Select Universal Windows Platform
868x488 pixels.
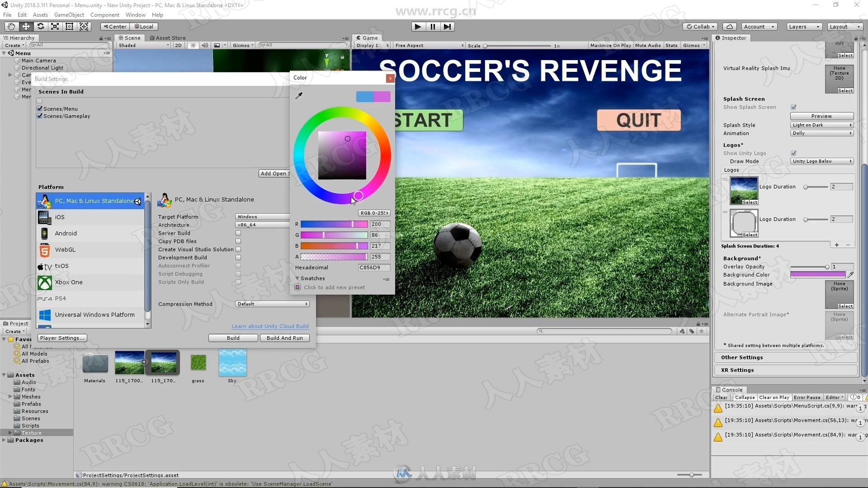tap(90, 315)
